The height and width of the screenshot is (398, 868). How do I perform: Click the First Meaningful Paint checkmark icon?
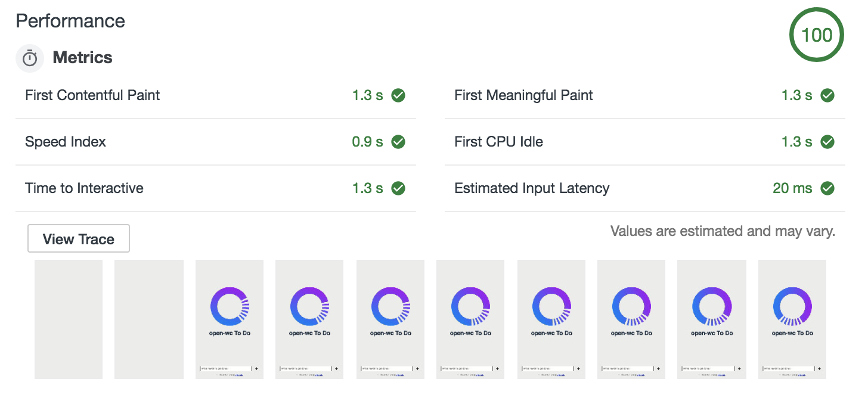point(827,95)
